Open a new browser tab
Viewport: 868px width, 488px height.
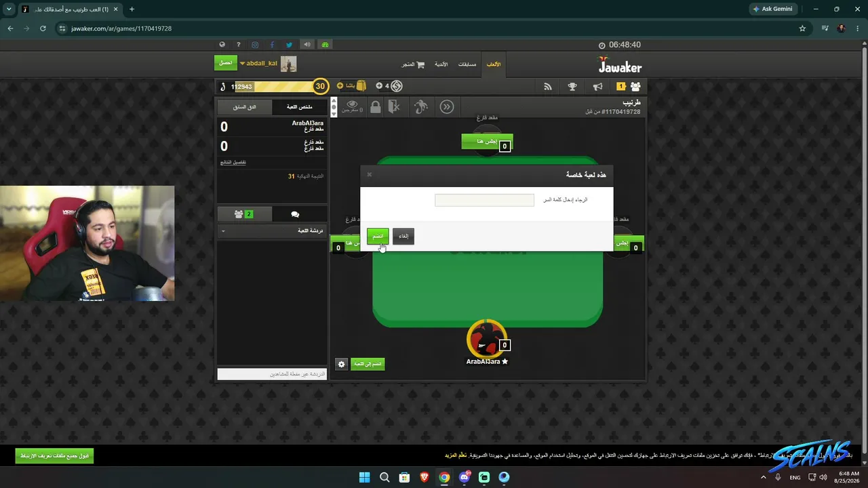[x=132, y=9]
